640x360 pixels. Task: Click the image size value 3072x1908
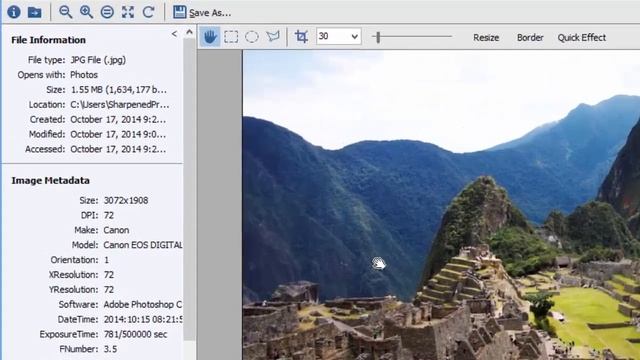coord(126,200)
